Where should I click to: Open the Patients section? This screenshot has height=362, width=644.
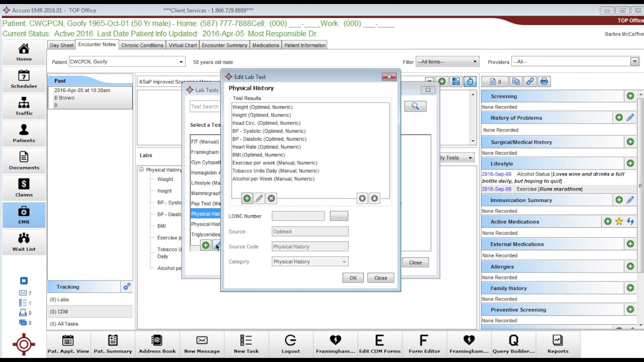click(x=24, y=133)
